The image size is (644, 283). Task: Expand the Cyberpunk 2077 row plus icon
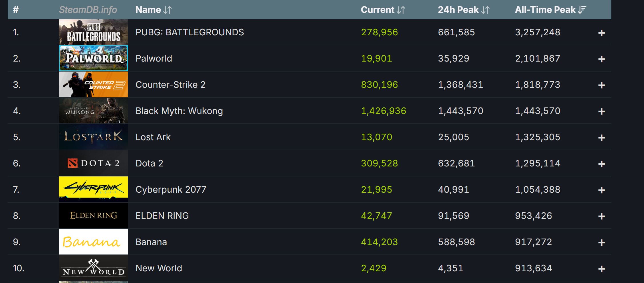tap(601, 190)
